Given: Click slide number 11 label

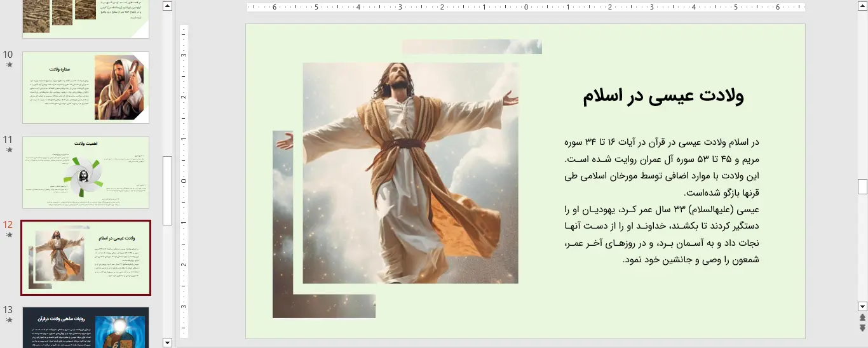Looking at the screenshot, I should click(x=8, y=140).
